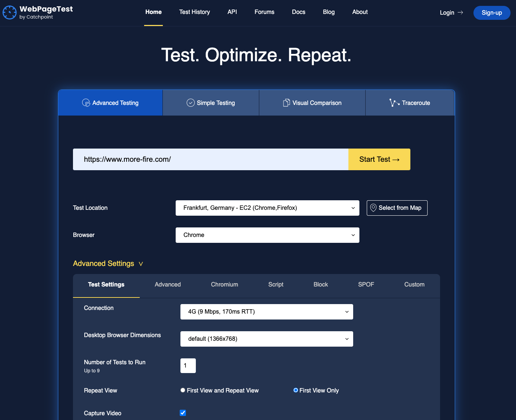Open the Desktop Browser Dimensions dropdown
The width and height of the screenshot is (516, 420).
[x=267, y=339]
